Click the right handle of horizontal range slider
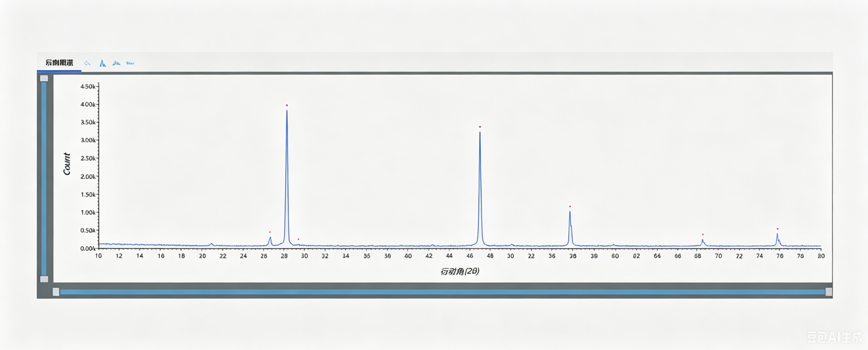This screenshot has width=868, height=350. [x=829, y=292]
